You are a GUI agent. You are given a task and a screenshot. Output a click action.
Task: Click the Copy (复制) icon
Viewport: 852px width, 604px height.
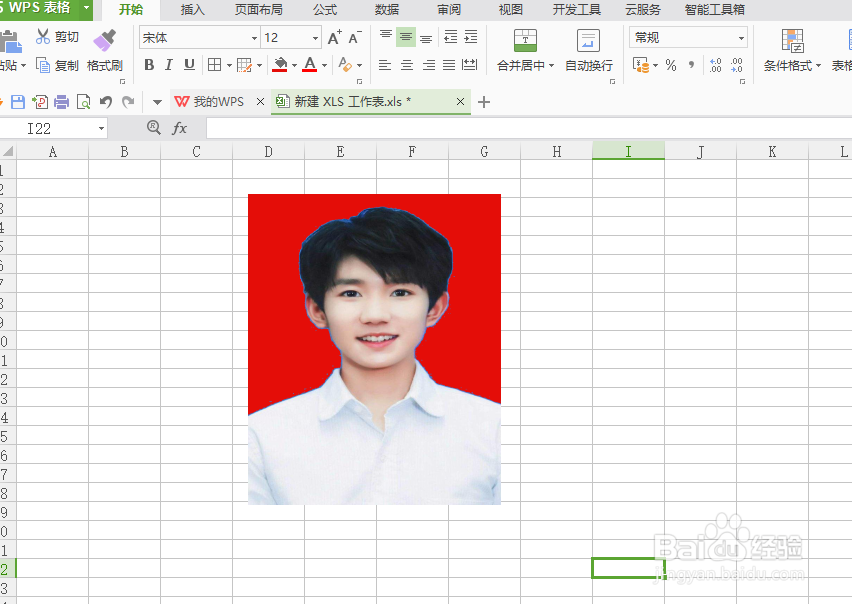pos(43,65)
